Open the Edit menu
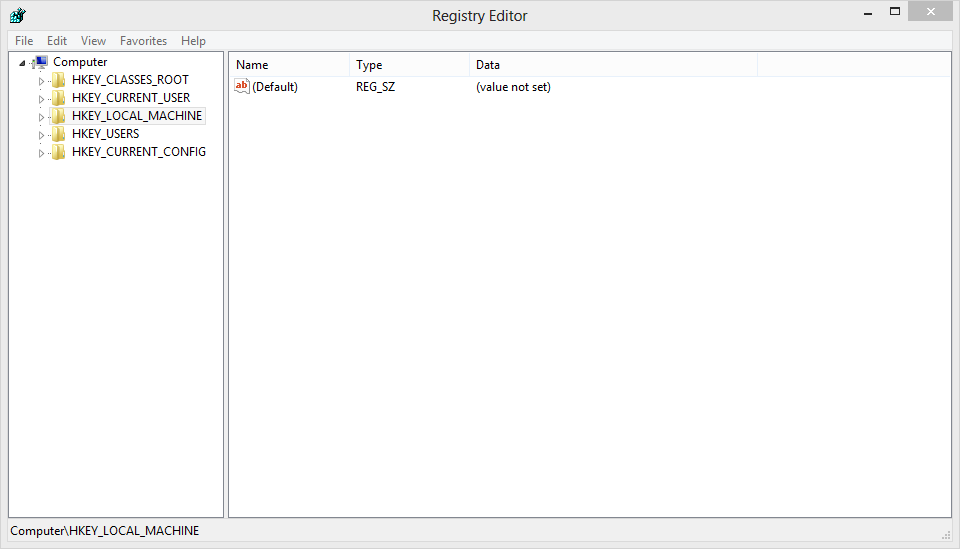 pos(57,40)
